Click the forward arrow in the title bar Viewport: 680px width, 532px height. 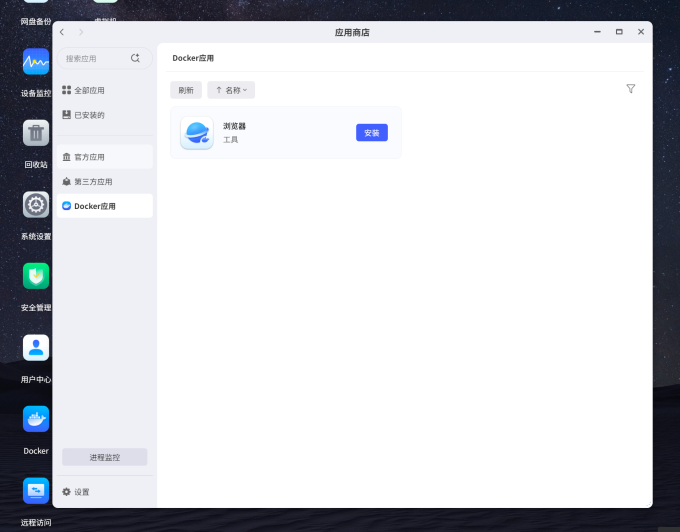[x=81, y=32]
